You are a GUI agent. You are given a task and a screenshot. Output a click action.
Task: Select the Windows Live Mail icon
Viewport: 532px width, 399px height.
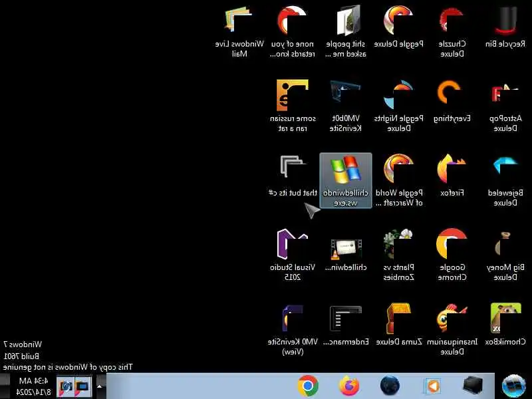[239, 31]
